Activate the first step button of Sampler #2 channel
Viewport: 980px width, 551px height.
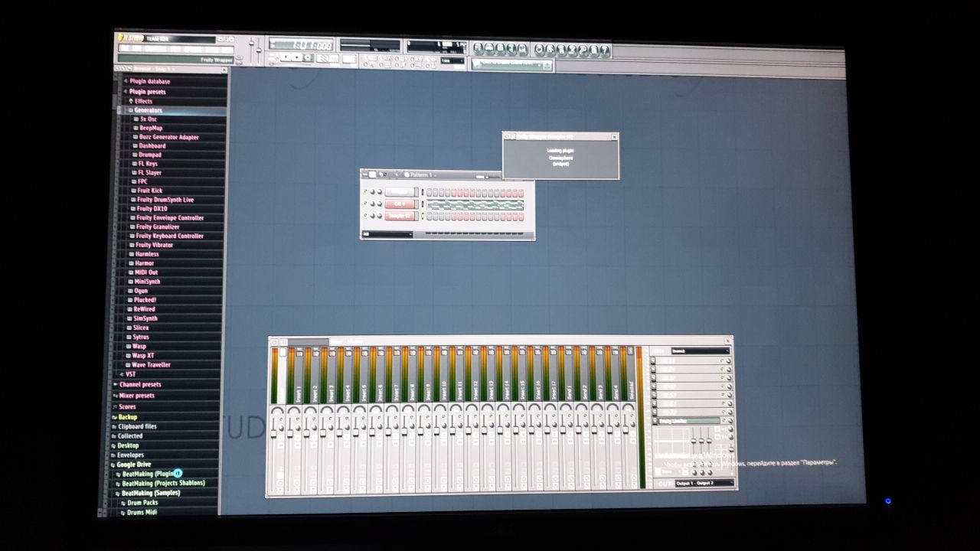click(x=429, y=217)
